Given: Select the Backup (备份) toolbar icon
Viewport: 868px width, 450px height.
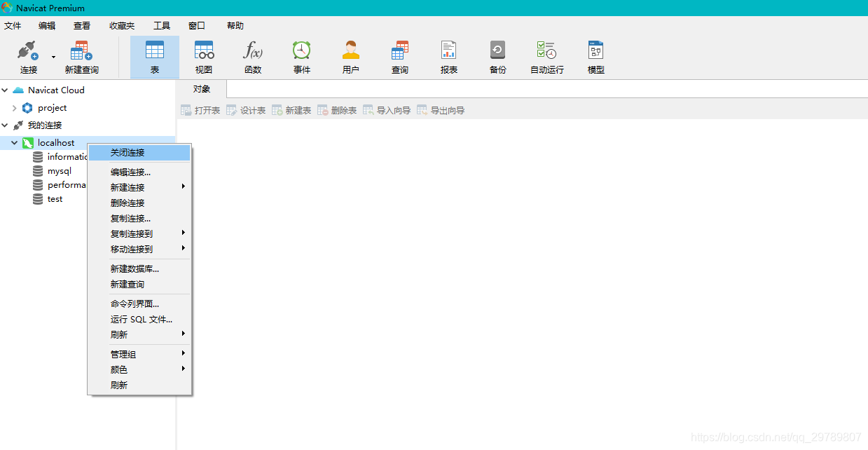Looking at the screenshot, I should 498,50.
